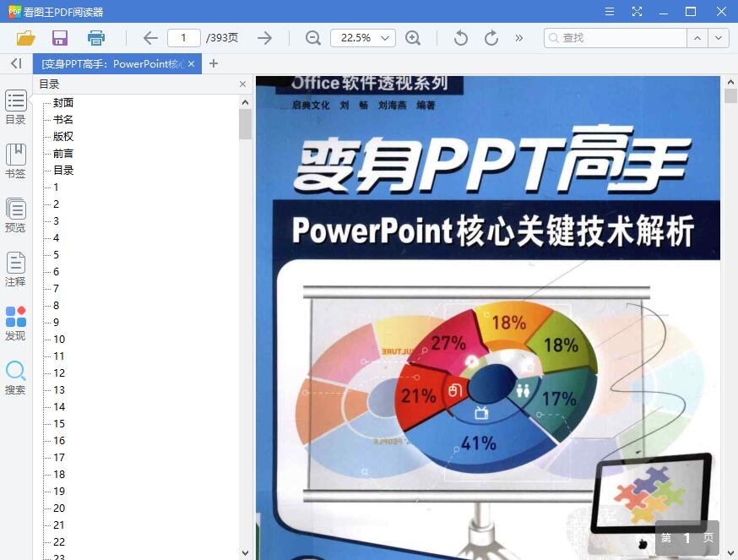Click the document scrollbar thumb
Viewport: 738px width, 560px height.
(730, 95)
